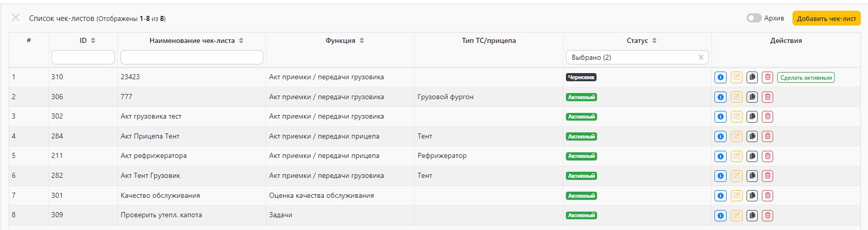The image size is (868, 230).
Task: Clear the Статус filter selection
Action: click(701, 57)
